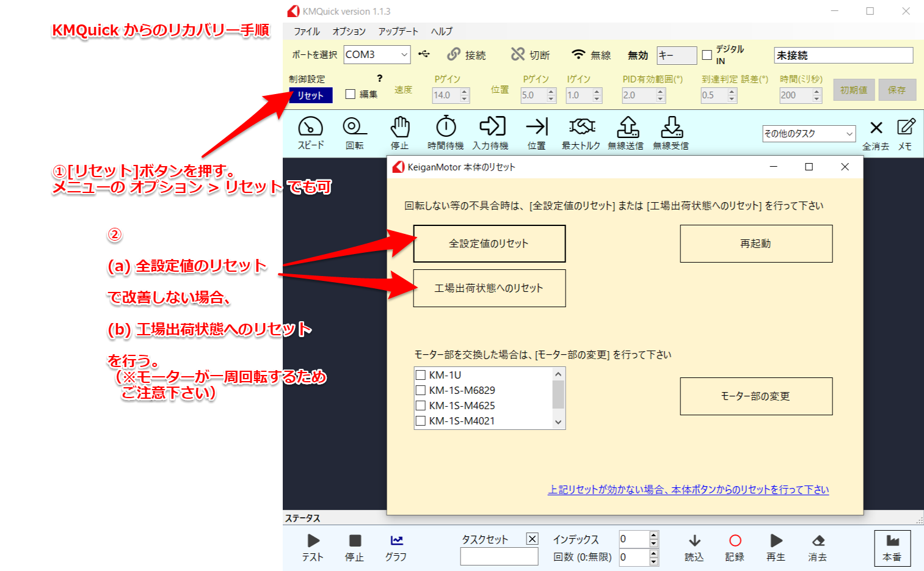Click the 未接続 status field
The width and height of the screenshot is (924, 571).
pos(843,55)
